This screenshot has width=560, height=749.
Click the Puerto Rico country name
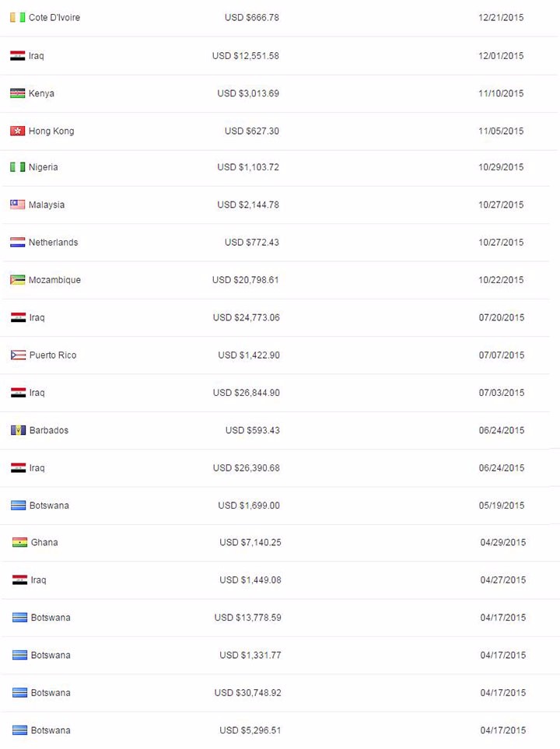coord(53,355)
